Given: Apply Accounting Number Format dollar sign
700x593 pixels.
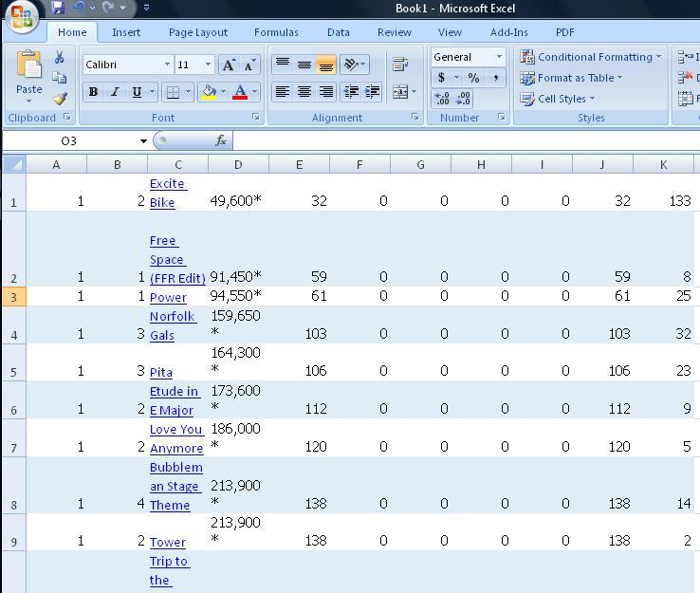Looking at the screenshot, I should click(x=441, y=78).
